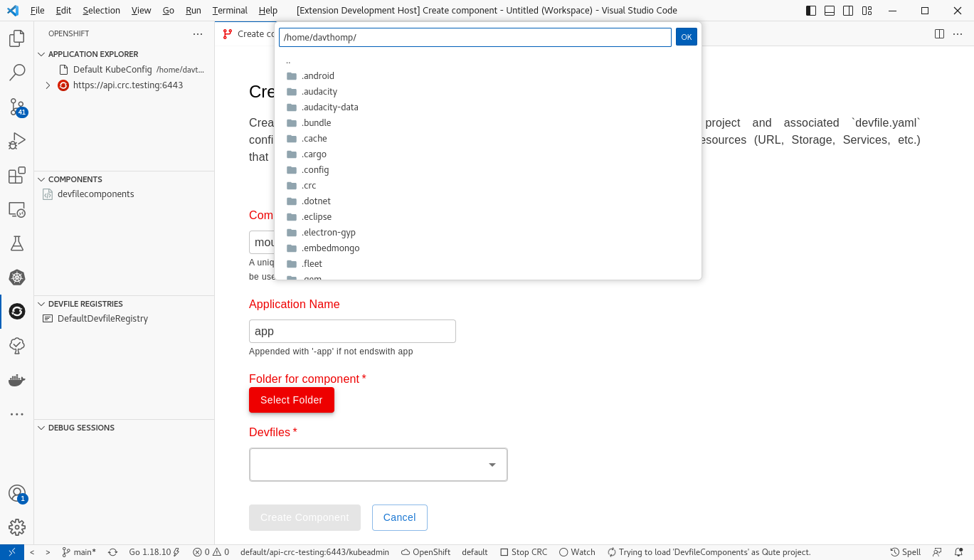The image size is (974, 560).
Task: Select the .fleet folder
Action: [x=488, y=264]
